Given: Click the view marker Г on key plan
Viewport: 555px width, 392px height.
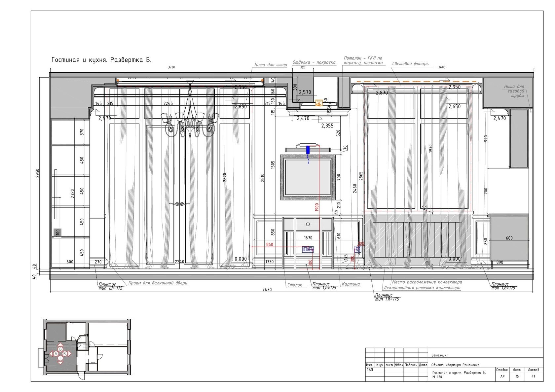Looking at the screenshot, I should point(60,358).
